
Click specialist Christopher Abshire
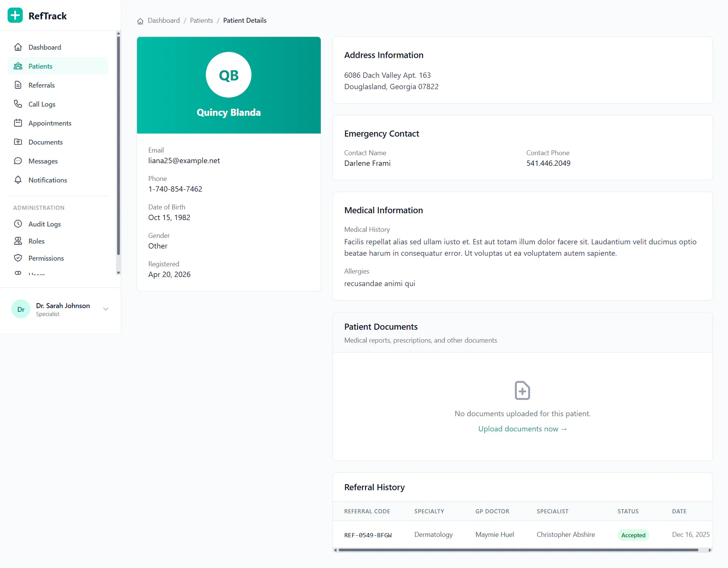pyautogui.click(x=566, y=535)
